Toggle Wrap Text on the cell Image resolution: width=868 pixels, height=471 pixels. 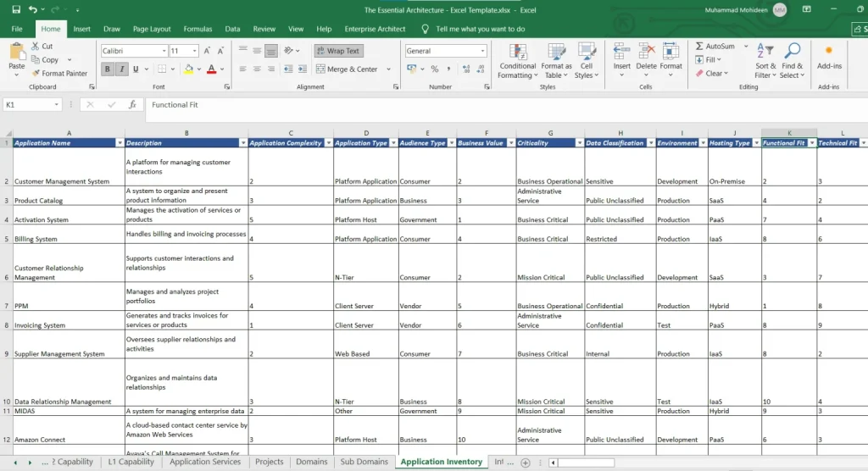click(x=339, y=50)
